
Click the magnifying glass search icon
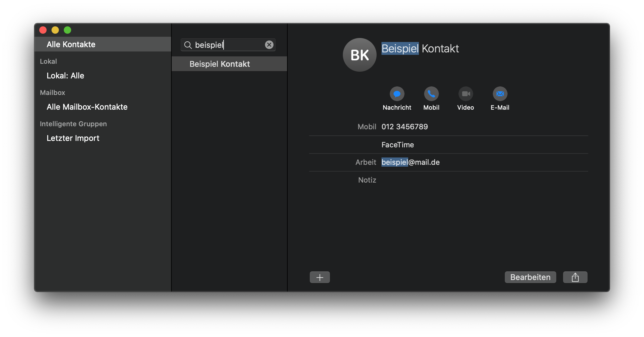click(188, 45)
